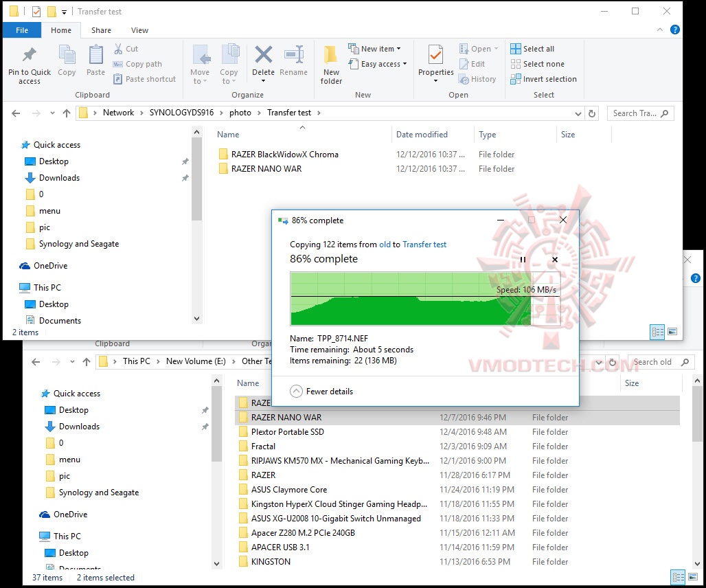
Task: Click the old source folder link
Action: tap(385, 245)
